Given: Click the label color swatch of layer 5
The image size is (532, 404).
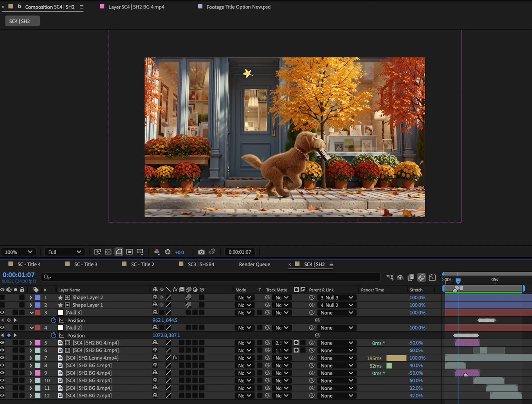Looking at the screenshot, I should 38,343.
